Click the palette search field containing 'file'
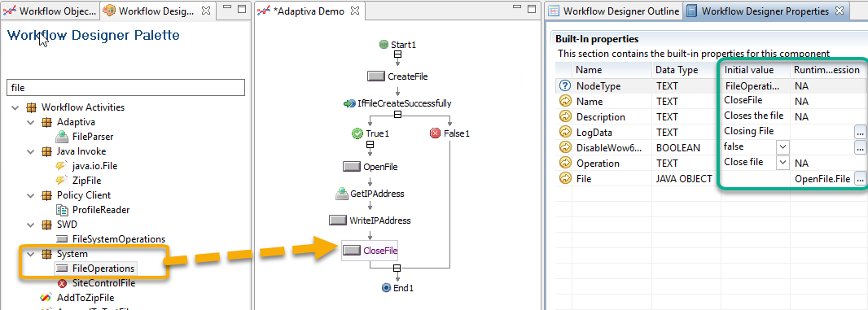Screen dimensions: 868x310 pyautogui.click(x=125, y=87)
